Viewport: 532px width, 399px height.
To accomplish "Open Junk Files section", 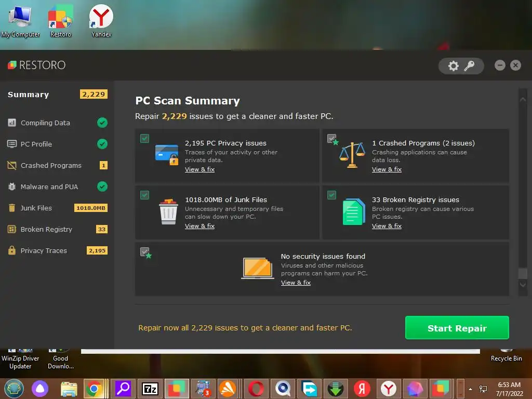I will pos(57,208).
